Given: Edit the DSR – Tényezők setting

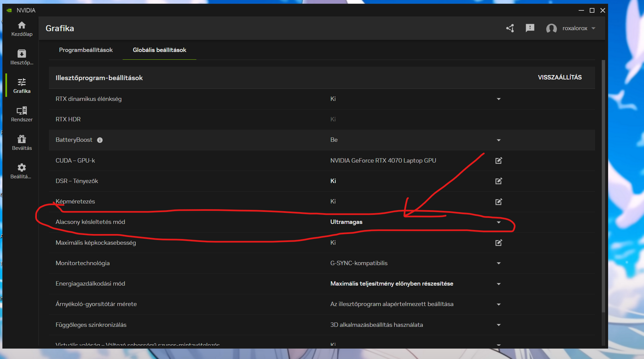Looking at the screenshot, I should coord(499,181).
